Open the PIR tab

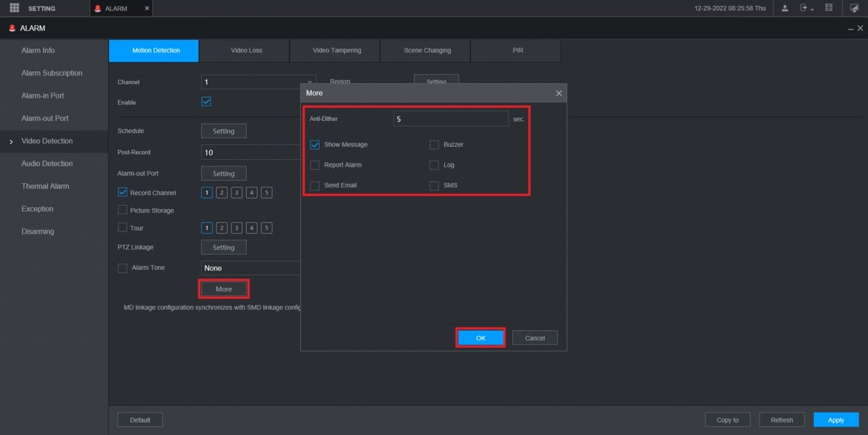coord(517,51)
